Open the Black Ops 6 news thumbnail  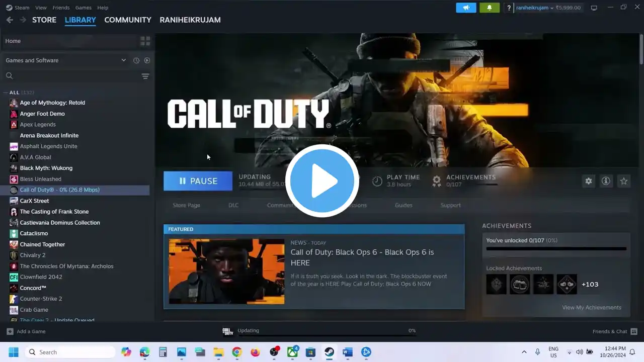[x=226, y=271]
